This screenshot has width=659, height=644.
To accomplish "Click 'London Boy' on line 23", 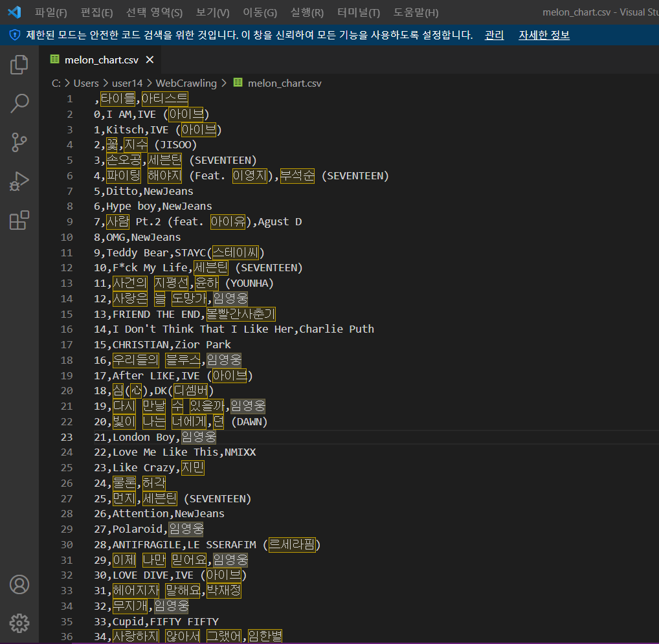I will tap(143, 438).
